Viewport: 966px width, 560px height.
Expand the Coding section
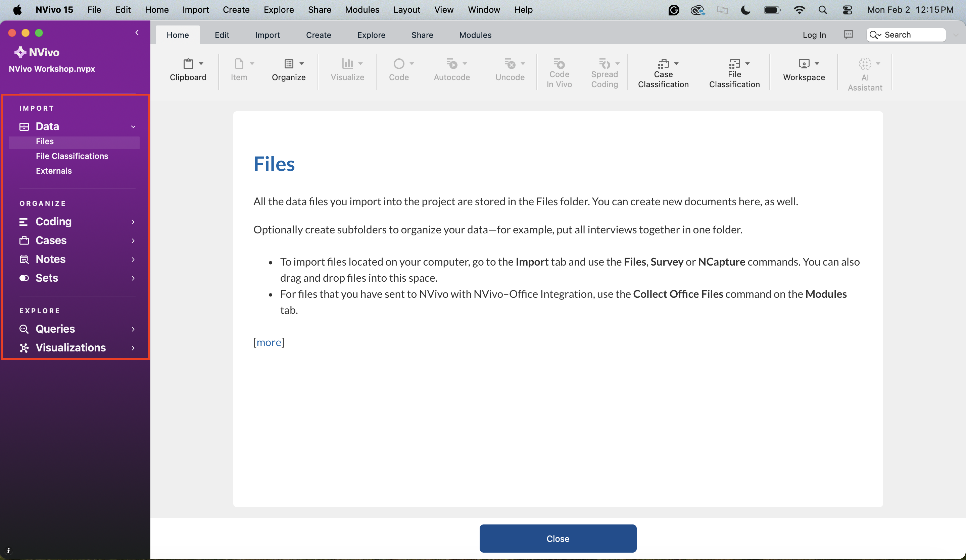coord(133,222)
